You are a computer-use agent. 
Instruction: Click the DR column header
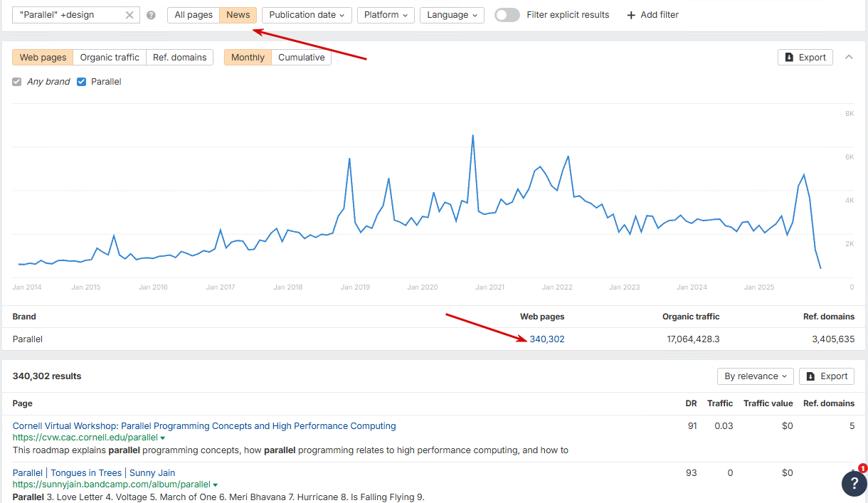click(x=691, y=403)
